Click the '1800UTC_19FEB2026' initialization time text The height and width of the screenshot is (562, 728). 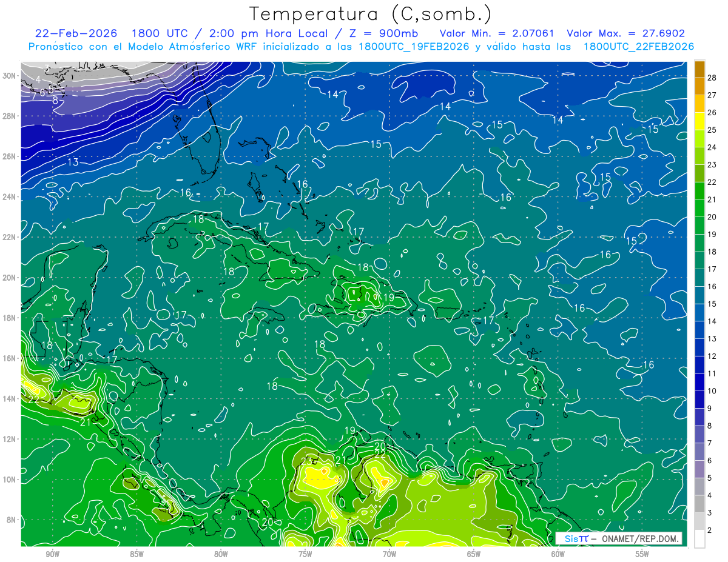point(414,47)
